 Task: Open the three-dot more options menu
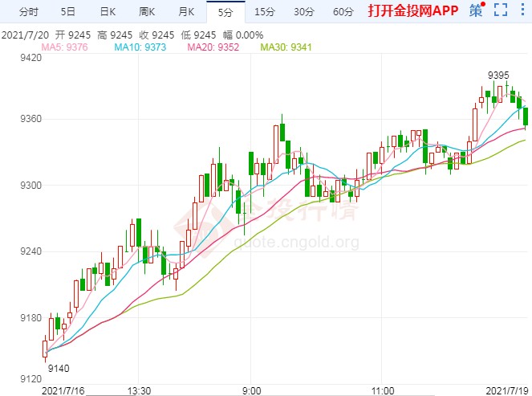(x=522, y=11)
